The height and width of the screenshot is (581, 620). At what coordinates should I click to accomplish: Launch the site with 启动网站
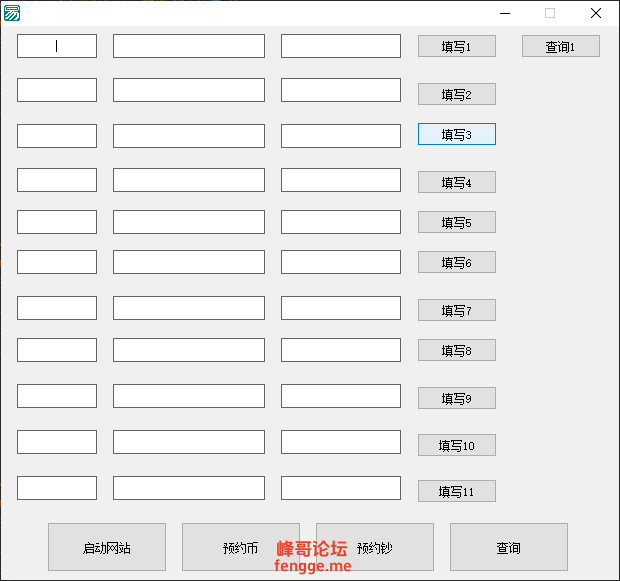click(107, 547)
